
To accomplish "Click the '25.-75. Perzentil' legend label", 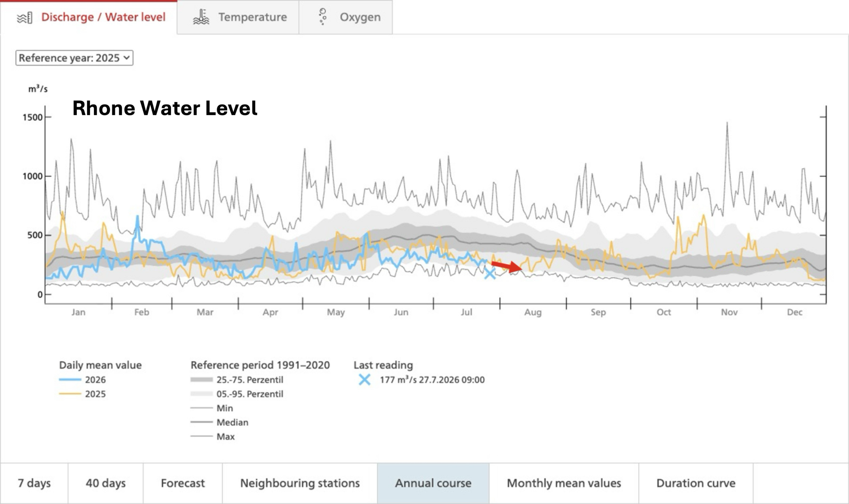I will pos(250,380).
